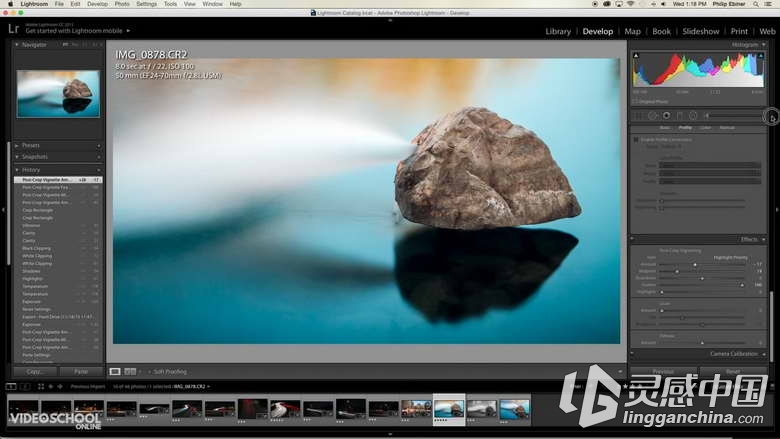Collapse the History panel
This screenshot has width=780, height=439.
click(17, 170)
